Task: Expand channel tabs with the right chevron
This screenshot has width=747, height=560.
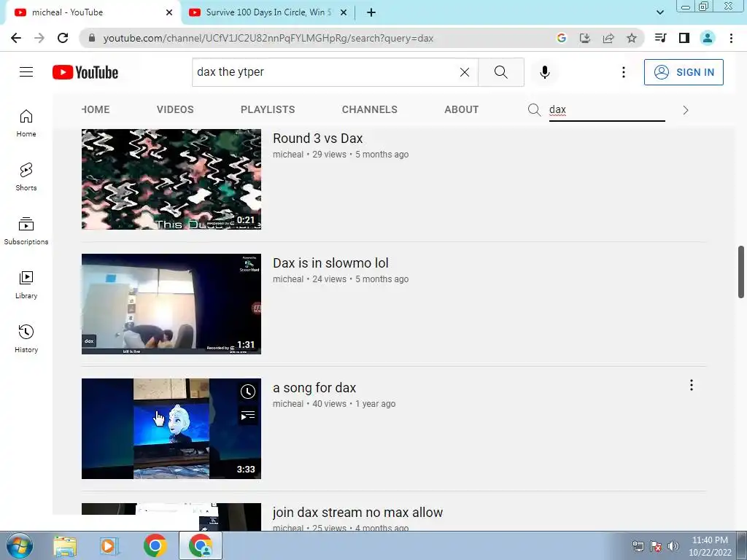Action: (x=686, y=110)
